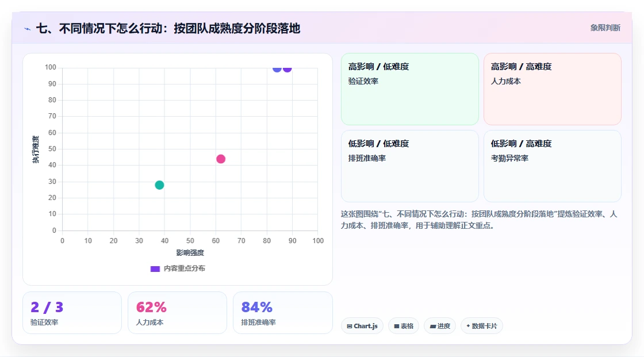The image size is (644, 357).
Task: Click the Chart.js tag
Action: point(362,326)
